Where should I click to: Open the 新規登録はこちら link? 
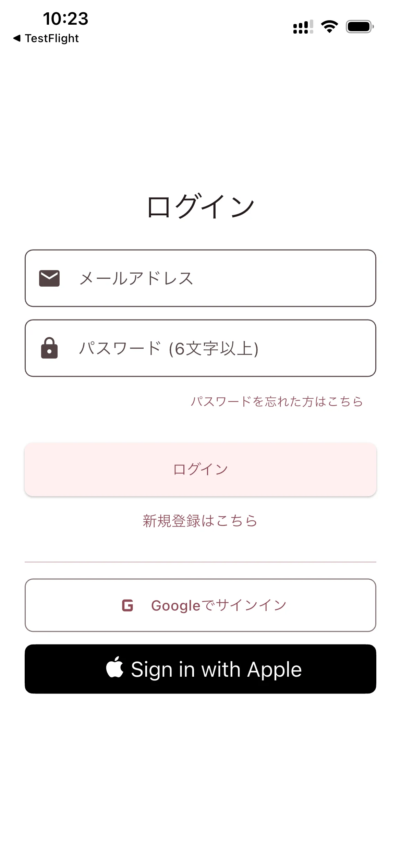pyautogui.click(x=200, y=521)
